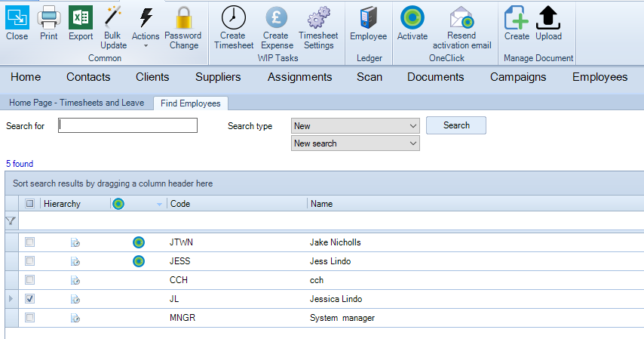Screen dimensions: 644x339
Task: Open Timesheet Settings gears icon
Action: tap(319, 17)
